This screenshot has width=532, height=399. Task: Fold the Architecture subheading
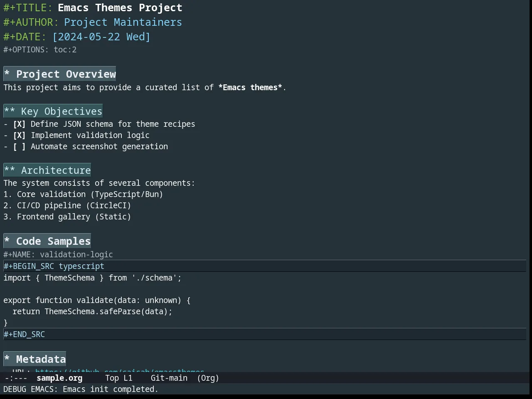point(47,170)
